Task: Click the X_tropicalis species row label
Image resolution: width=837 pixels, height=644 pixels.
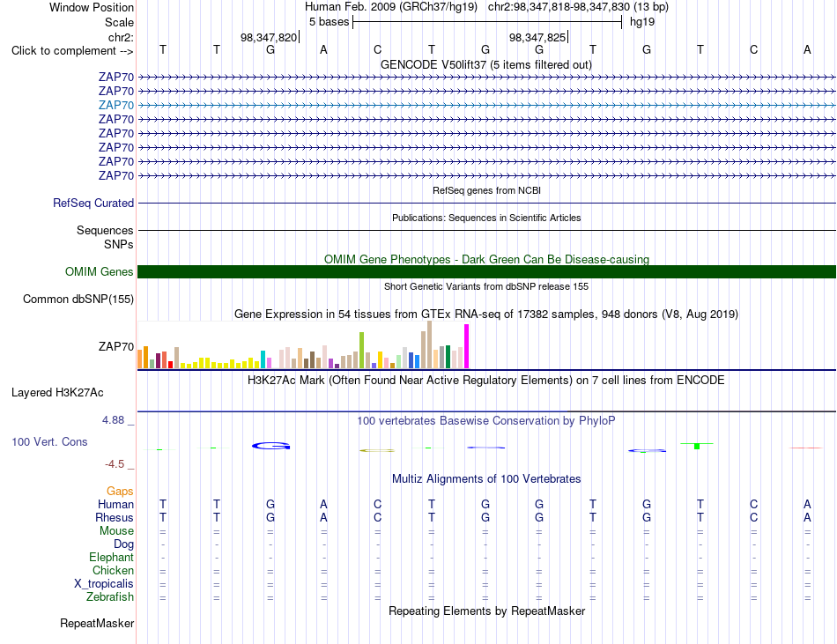Action: pos(104,584)
